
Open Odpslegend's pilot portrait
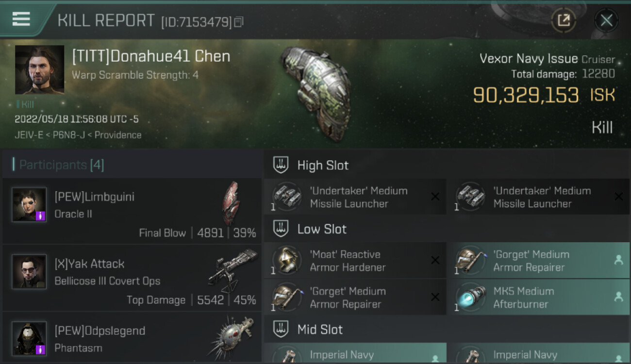coord(30,338)
